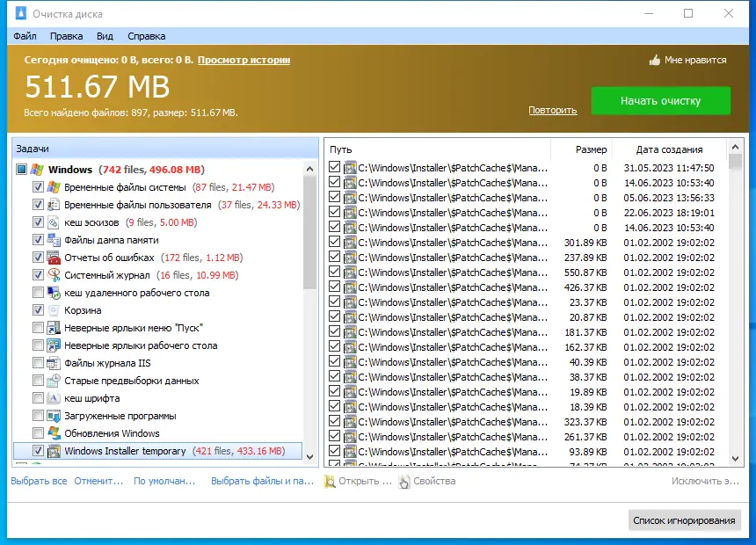Click the icon beside Файлы дампа памяти
Screen dimensions: 756x545
point(54,240)
